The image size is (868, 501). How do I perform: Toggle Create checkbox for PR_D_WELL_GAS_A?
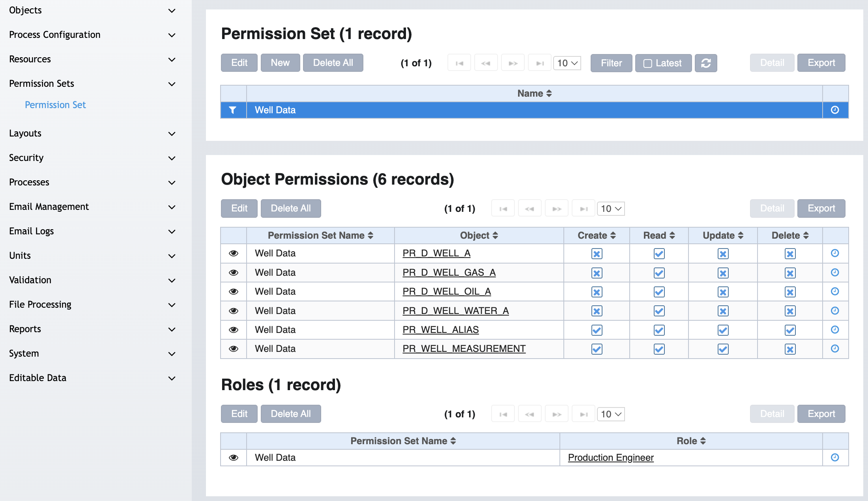point(597,273)
